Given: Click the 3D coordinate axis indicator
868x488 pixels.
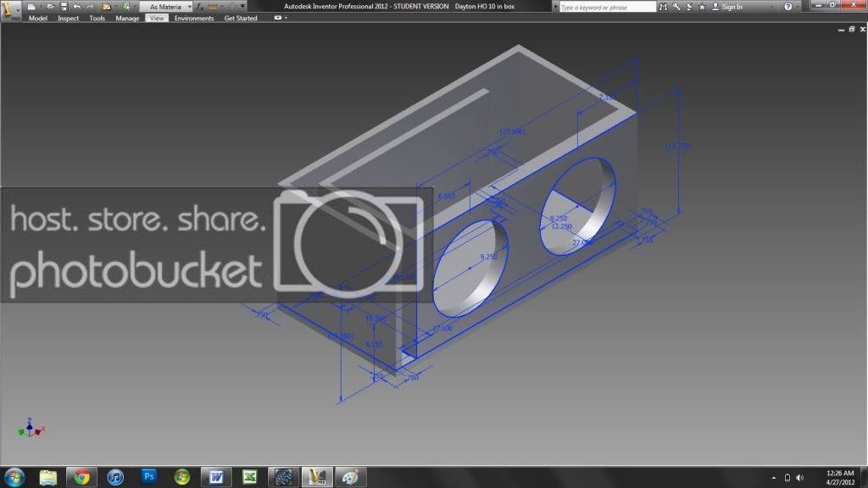Looking at the screenshot, I should [x=31, y=428].
